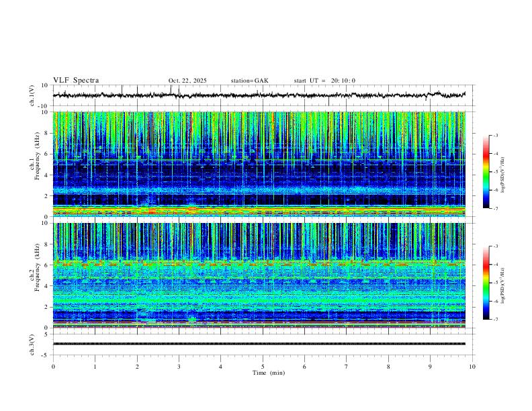Click the ch.1 voltage waveform trace
This screenshot has width=532, height=411.
(259, 95)
